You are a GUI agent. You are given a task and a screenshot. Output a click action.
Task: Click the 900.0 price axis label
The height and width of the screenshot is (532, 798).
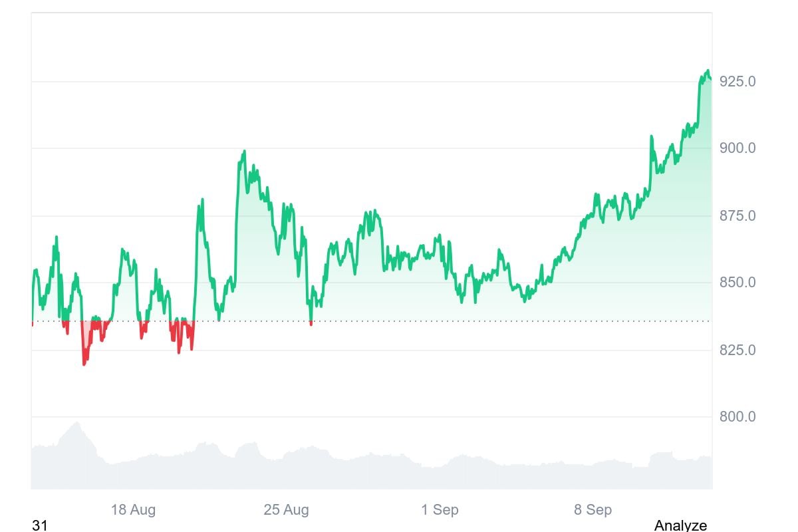tap(737, 148)
